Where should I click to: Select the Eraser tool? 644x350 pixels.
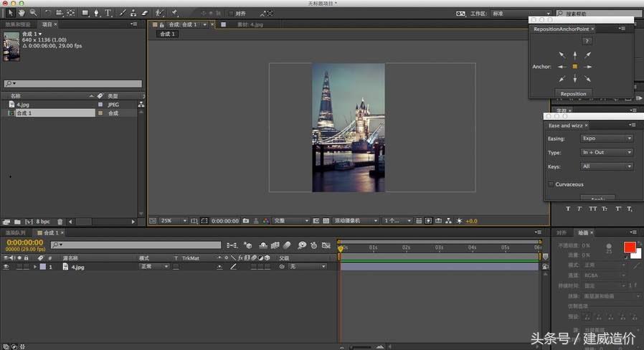point(144,13)
